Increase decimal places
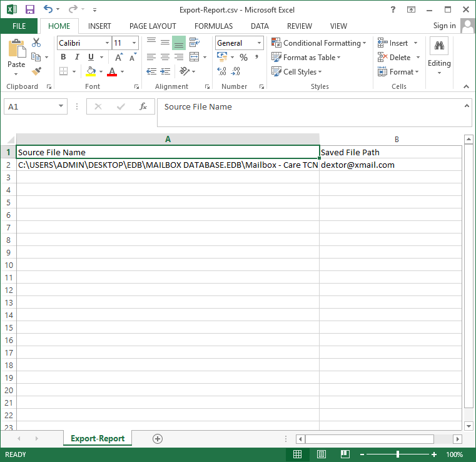Viewport: 476px width, 462px height. (x=222, y=71)
